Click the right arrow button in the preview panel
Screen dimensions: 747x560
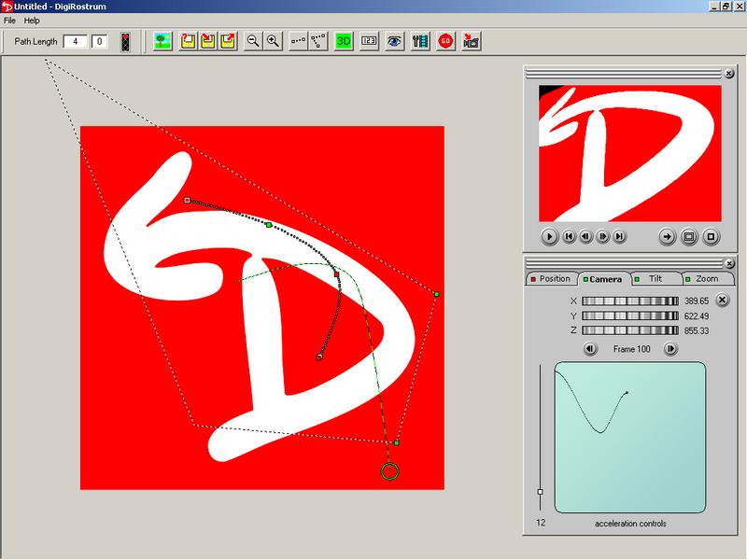pyautogui.click(x=667, y=236)
